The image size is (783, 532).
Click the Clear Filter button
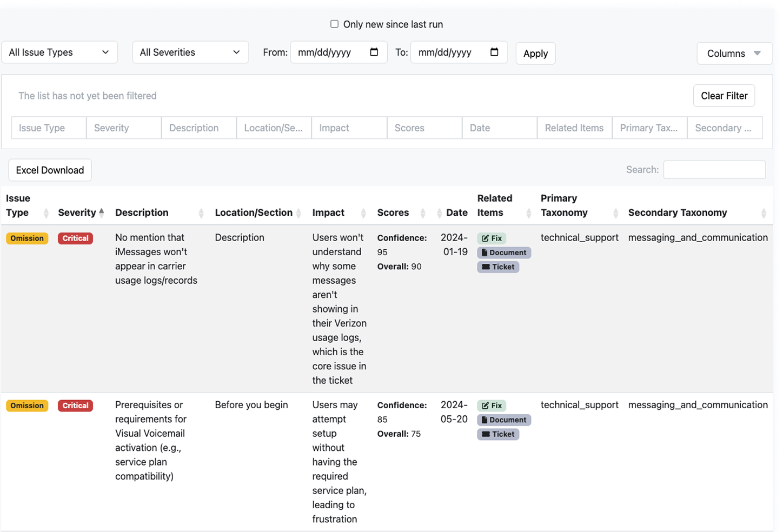point(724,96)
